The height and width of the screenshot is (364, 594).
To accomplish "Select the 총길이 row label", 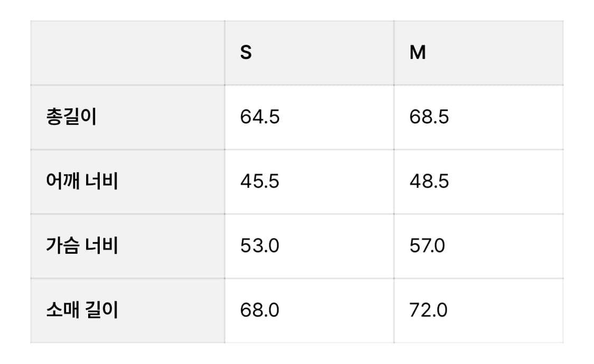I will [x=71, y=117].
